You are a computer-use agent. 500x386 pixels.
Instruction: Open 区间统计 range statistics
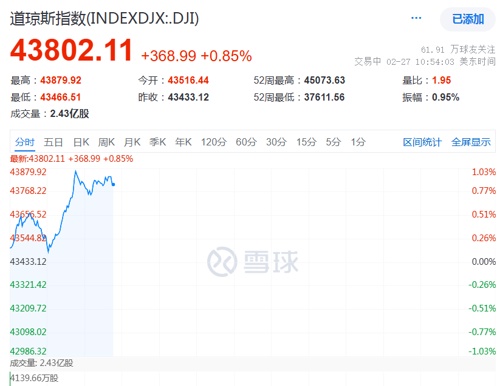[x=422, y=142]
